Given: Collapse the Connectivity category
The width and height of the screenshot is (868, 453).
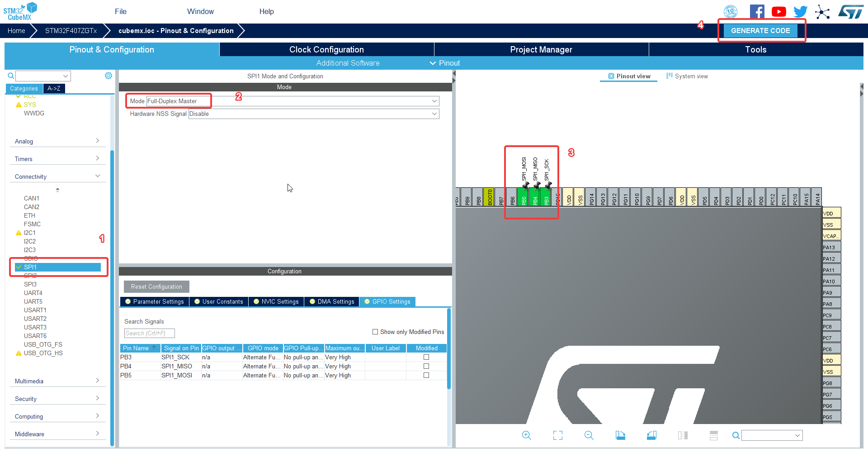Looking at the screenshot, I should [57, 176].
